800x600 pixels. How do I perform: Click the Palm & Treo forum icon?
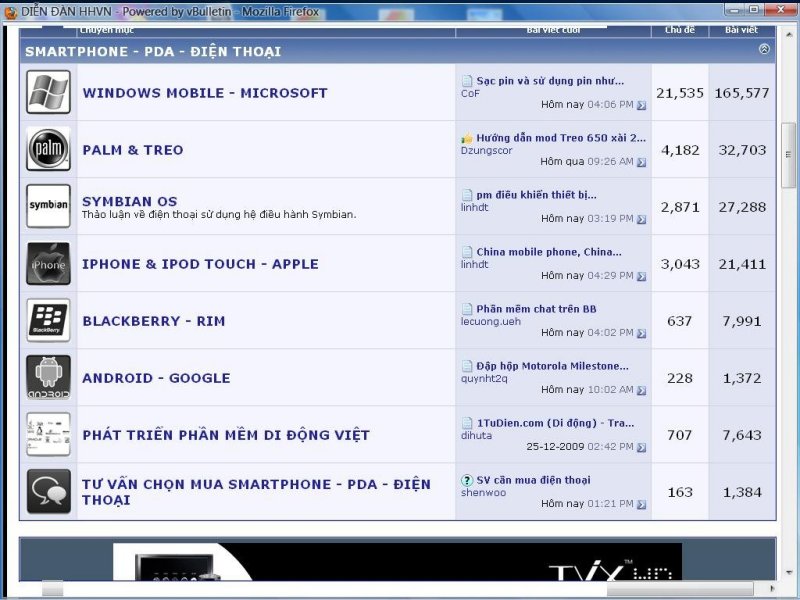48,150
